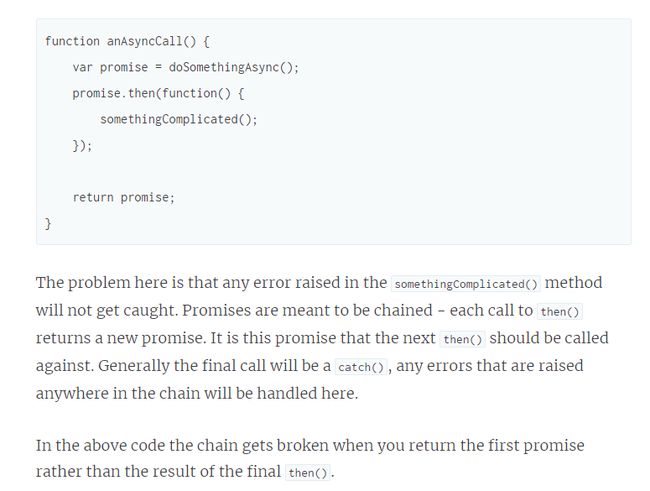The width and height of the screenshot is (650, 491).
Task: Click the function anAsyncCall() code line
Action: [x=127, y=41]
